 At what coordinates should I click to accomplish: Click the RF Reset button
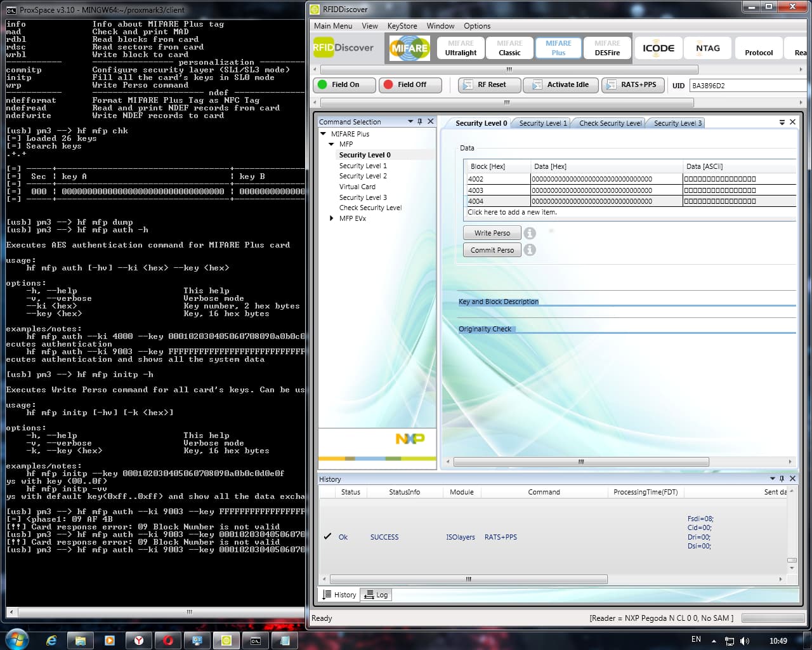click(490, 84)
